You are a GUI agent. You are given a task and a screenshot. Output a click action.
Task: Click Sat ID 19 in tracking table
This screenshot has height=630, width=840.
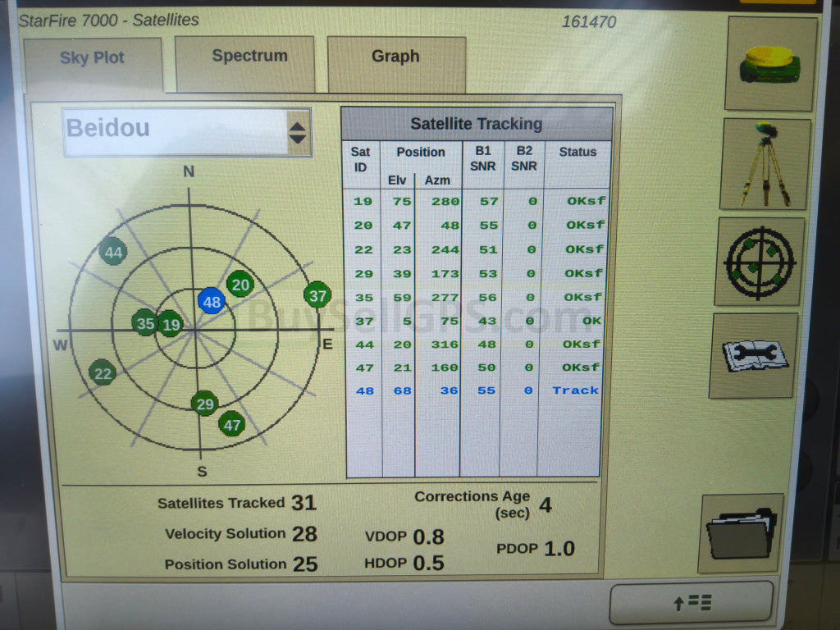coord(363,202)
